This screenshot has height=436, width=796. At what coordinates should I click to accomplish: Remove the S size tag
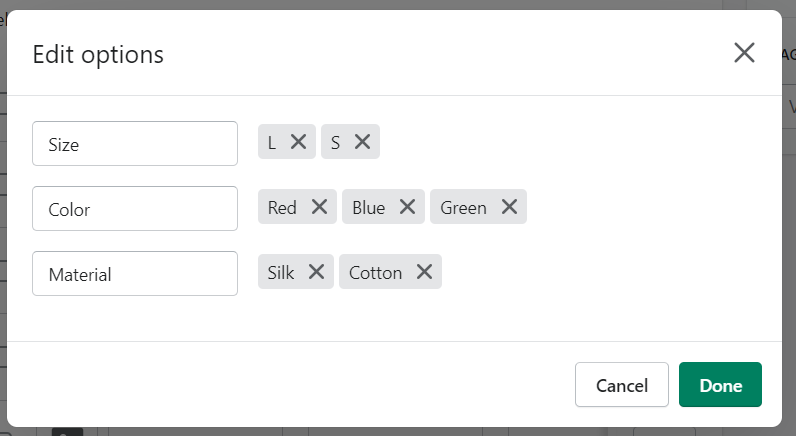pyautogui.click(x=362, y=142)
